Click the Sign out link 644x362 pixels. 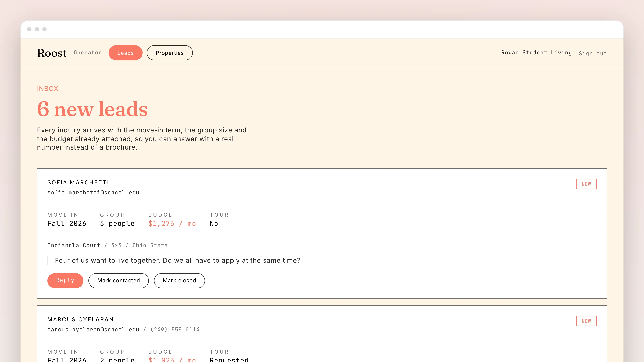[x=593, y=53]
